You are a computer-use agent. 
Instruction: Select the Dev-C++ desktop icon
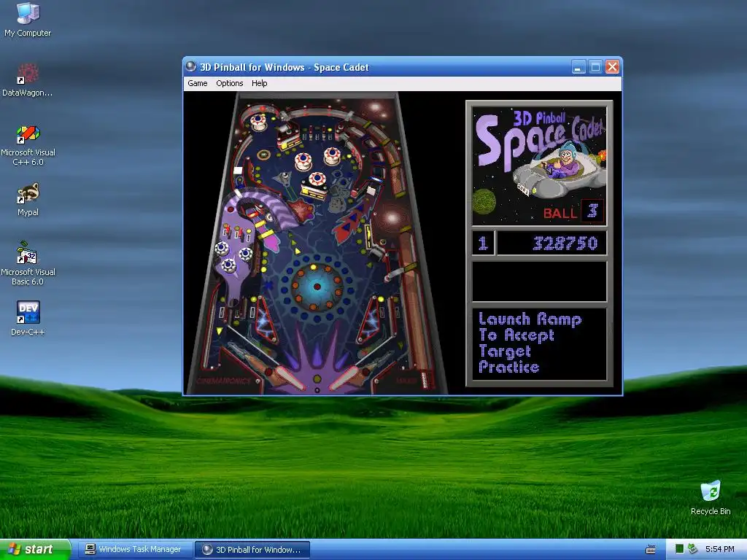(28, 319)
